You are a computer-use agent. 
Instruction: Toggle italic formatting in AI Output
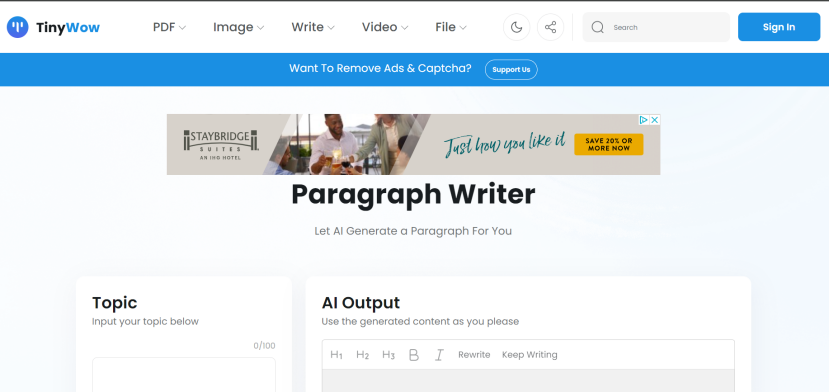[x=439, y=355]
